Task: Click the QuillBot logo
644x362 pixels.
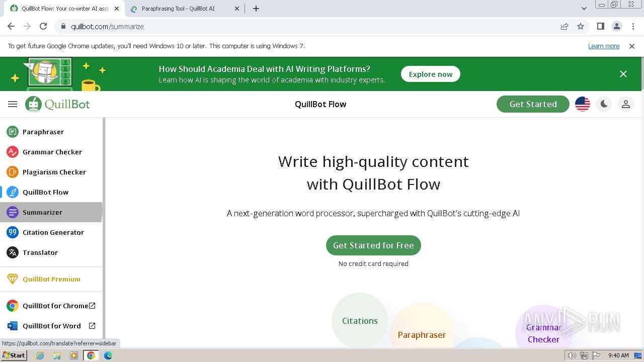Action: 57,104
